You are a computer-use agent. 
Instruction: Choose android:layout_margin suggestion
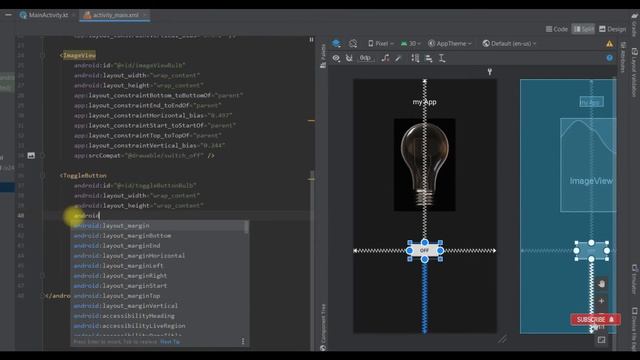pos(159,226)
